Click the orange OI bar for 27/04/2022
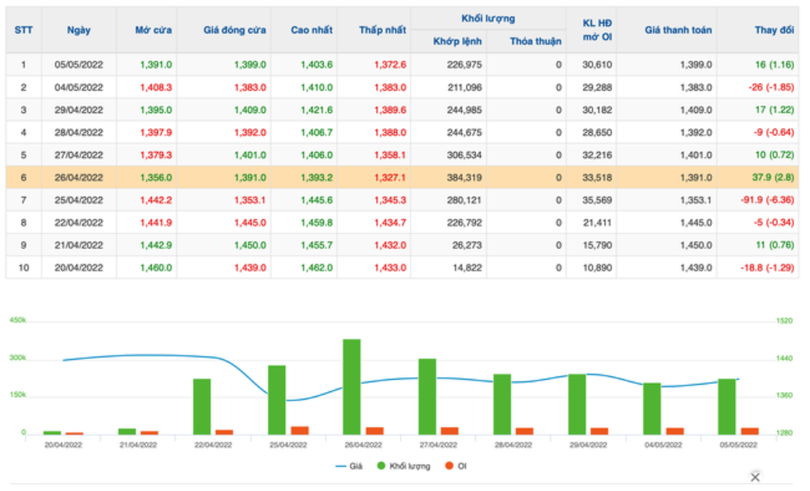The width and height of the screenshot is (810, 491). pyautogui.click(x=449, y=430)
